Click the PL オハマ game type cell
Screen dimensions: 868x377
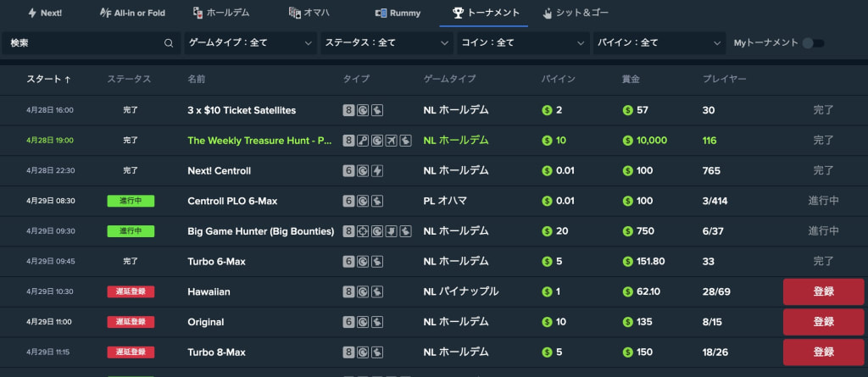445,201
